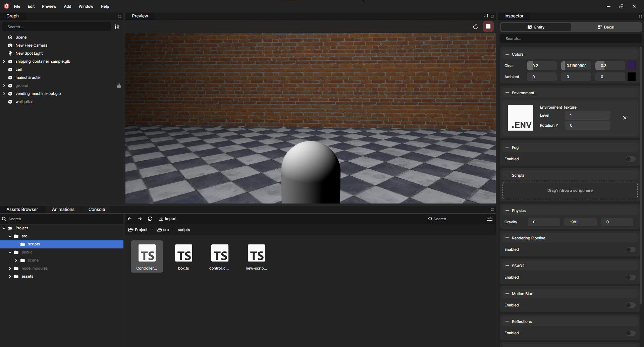This screenshot has width=644, height=347.
Task: Expand the assets folder
Action: coord(10,276)
